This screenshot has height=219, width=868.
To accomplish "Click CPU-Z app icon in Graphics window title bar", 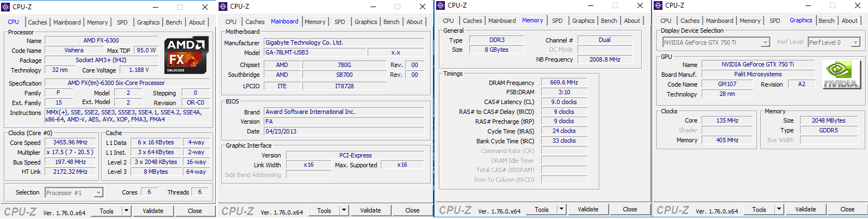I will pyautogui.click(x=658, y=5).
